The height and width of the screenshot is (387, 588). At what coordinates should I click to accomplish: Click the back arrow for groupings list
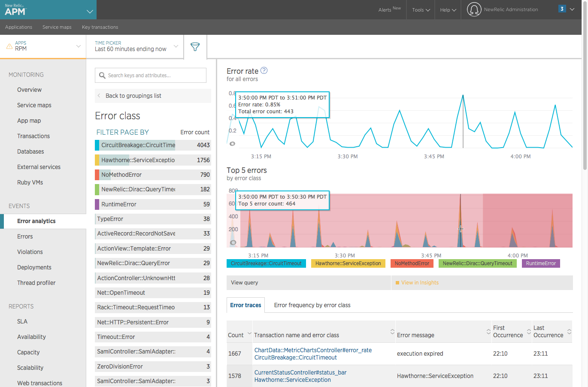[99, 96]
